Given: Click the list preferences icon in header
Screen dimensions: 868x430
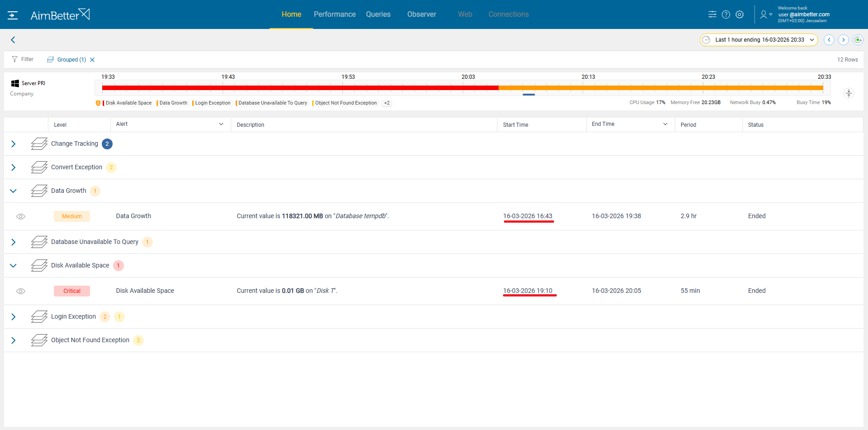Looking at the screenshot, I should point(712,14).
